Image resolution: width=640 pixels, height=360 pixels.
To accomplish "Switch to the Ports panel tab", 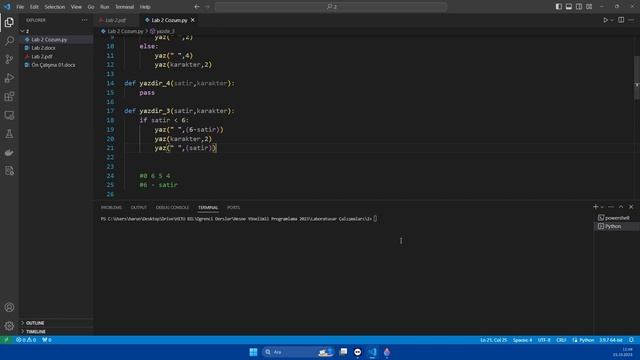I will [233, 207].
